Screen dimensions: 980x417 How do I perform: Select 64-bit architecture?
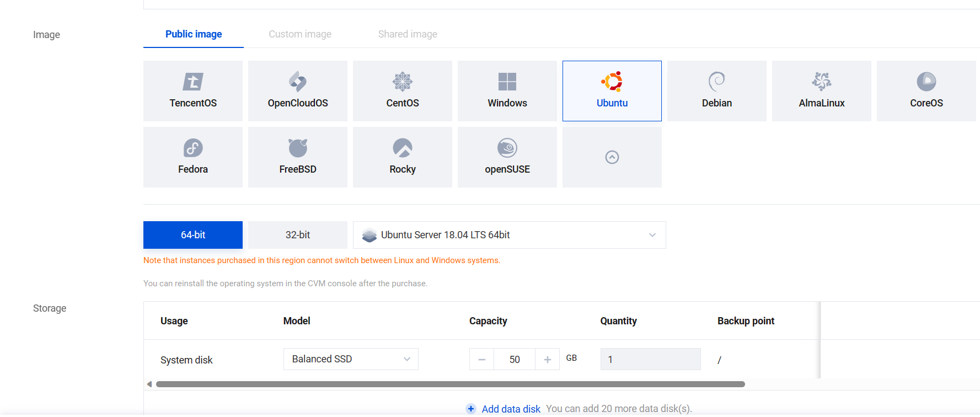click(x=193, y=235)
